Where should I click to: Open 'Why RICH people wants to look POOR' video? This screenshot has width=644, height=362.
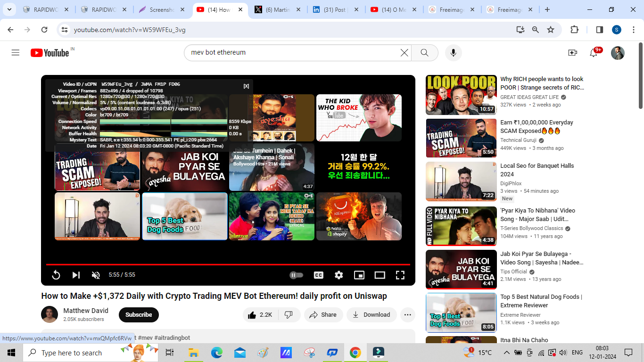coord(542,83)
